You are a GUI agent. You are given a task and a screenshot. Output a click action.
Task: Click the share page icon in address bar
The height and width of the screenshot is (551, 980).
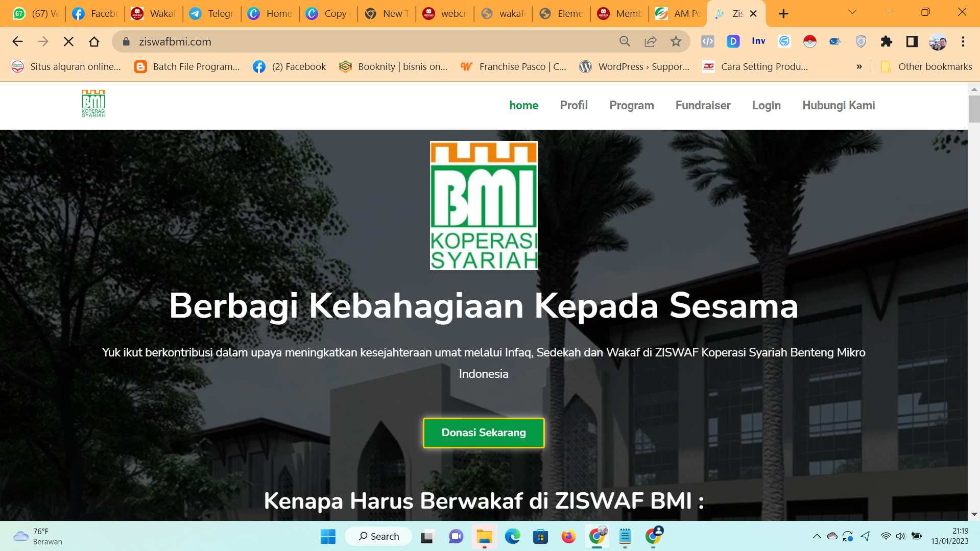(x=650, y=41)
